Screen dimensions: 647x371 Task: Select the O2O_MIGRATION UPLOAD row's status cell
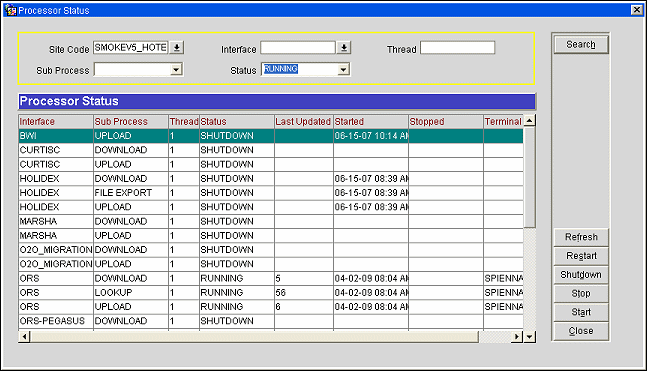pos(237,264)
